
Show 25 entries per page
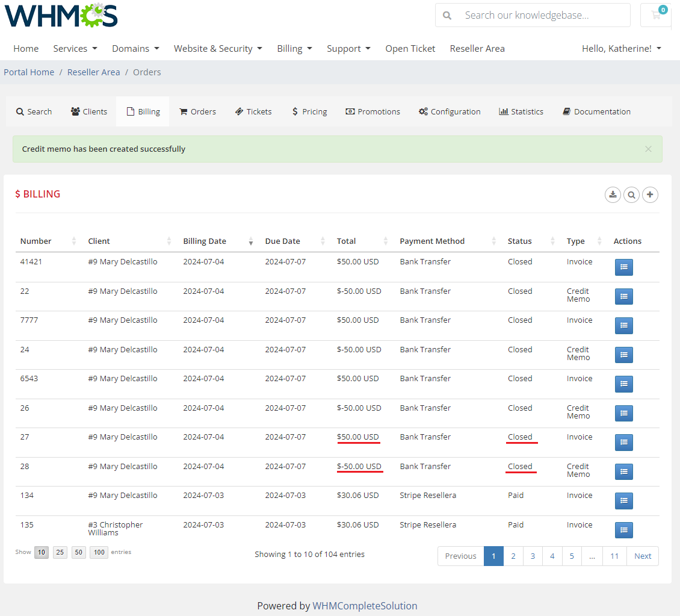coord(60,552)
